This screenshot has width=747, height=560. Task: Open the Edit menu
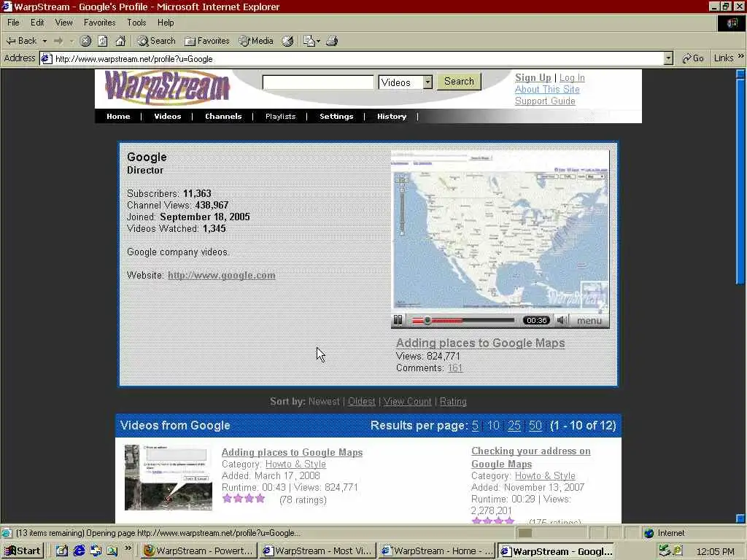click(37, 23)
